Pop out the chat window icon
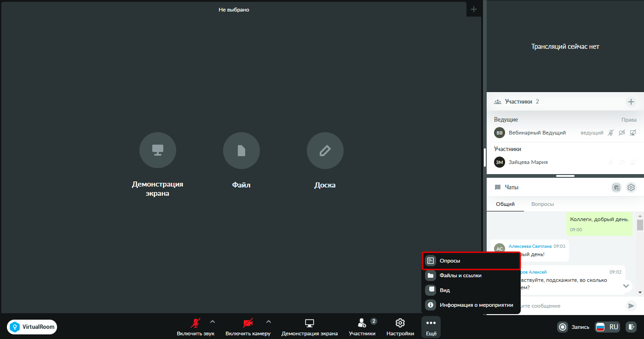This screenshot has width=644, height=339. coord(616,187)
